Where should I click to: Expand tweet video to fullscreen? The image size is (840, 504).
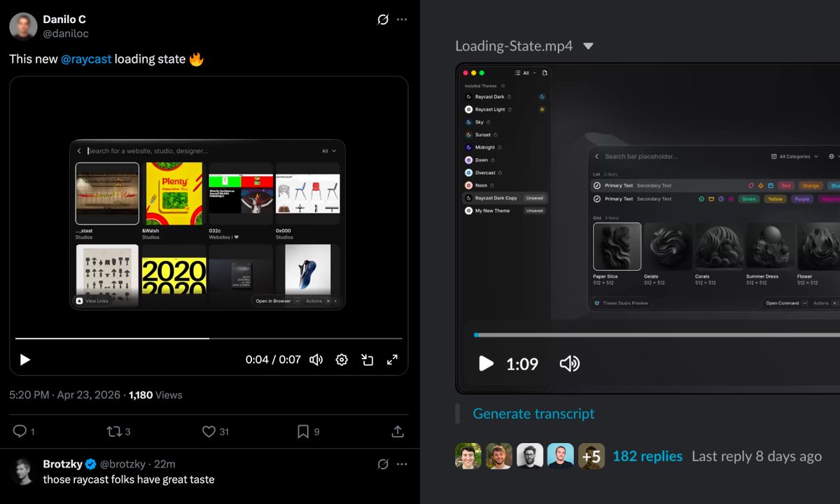(393, 360)
